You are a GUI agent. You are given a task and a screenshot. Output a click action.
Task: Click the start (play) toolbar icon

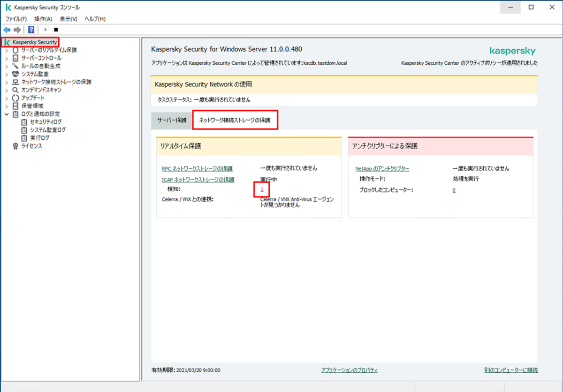pyautogui.click(x=46, y=30)
